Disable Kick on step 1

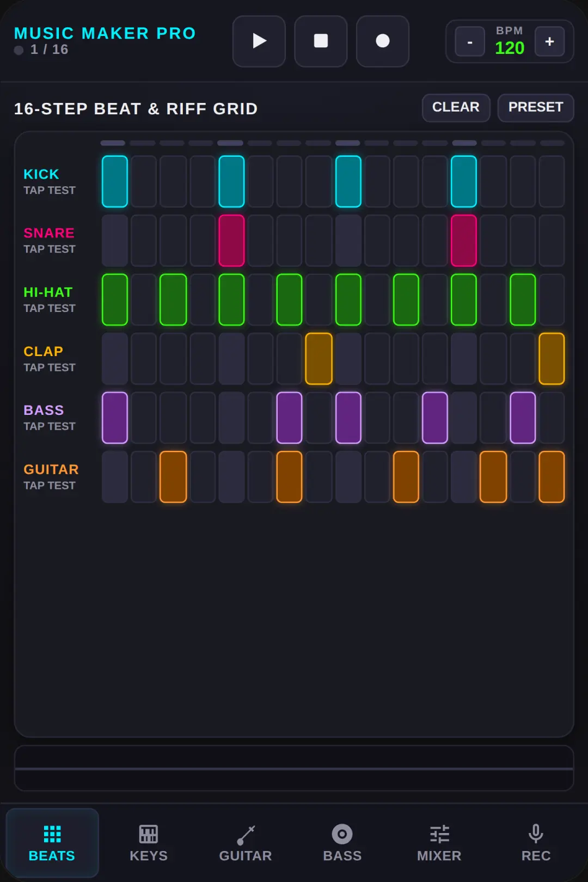click(115, 181)
